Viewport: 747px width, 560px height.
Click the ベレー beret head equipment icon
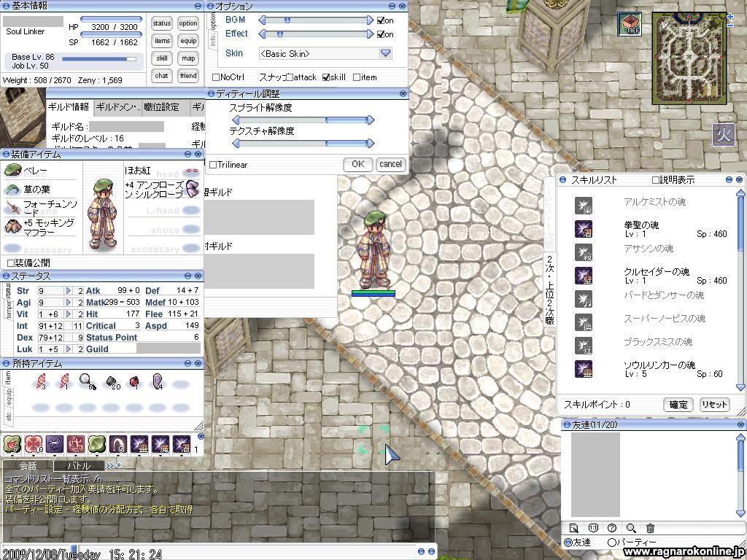(x=13, y=170)
